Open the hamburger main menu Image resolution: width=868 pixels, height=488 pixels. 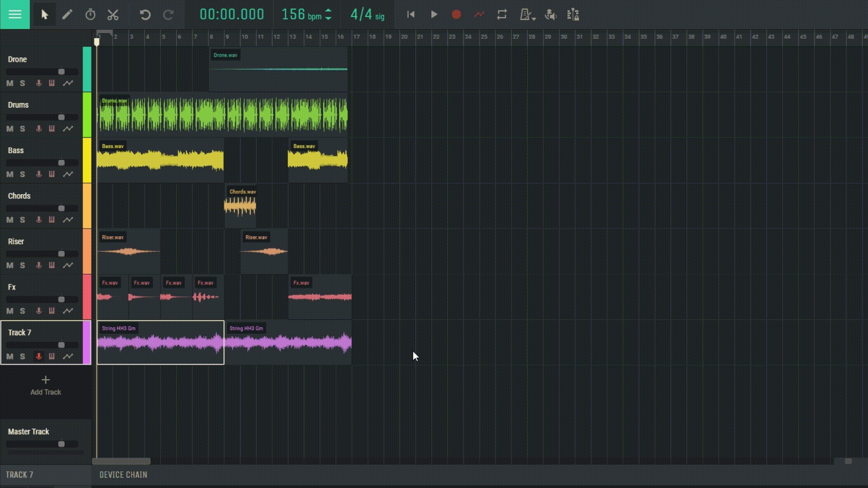15,14
